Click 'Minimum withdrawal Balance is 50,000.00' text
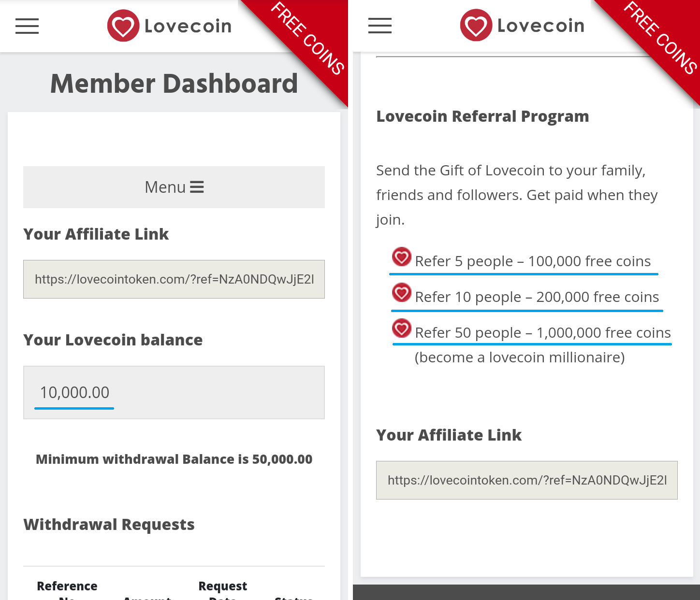Image resolution: width=700 pixels, height=600 pixels. pyautogui.click(x=174, y=459)
